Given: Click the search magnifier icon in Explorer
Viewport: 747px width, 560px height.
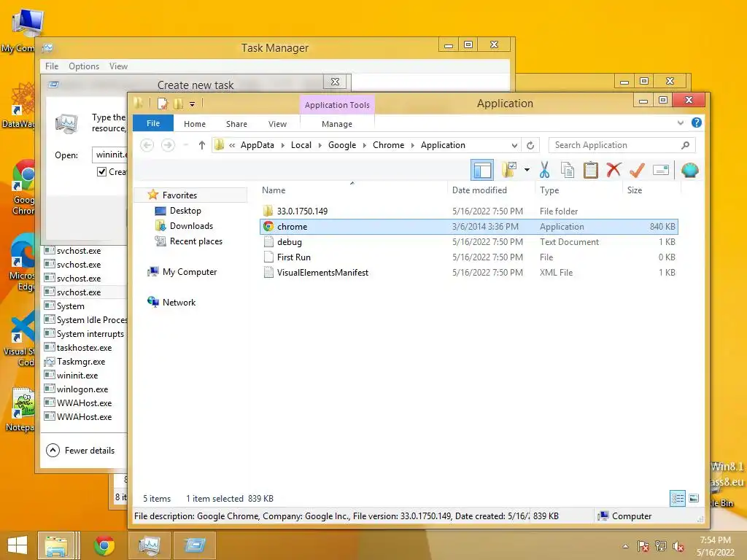Looking at the screenshot, I should [685, 145].
